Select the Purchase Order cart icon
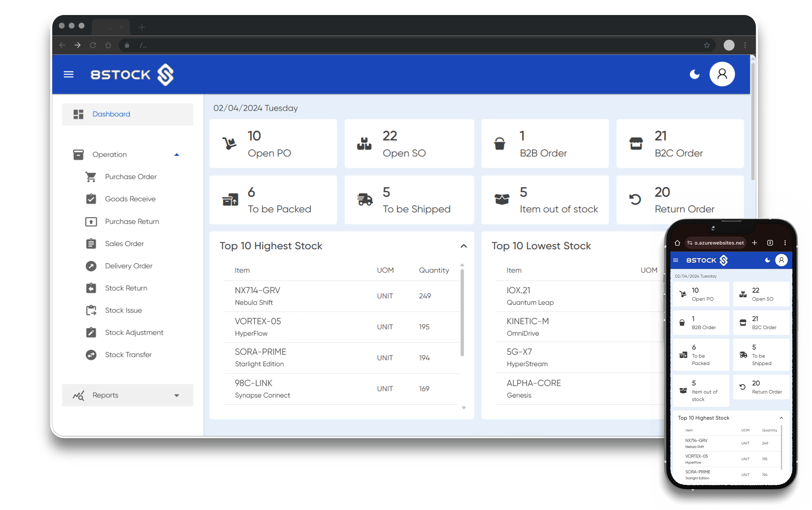This screenshot has height=510, width=812. tap(91, 177)
